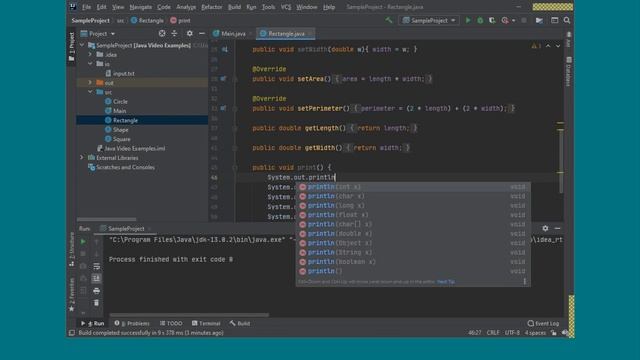640x360 pixels.
Task: Expand External Libraries node
Action: (x=82, y=158)
